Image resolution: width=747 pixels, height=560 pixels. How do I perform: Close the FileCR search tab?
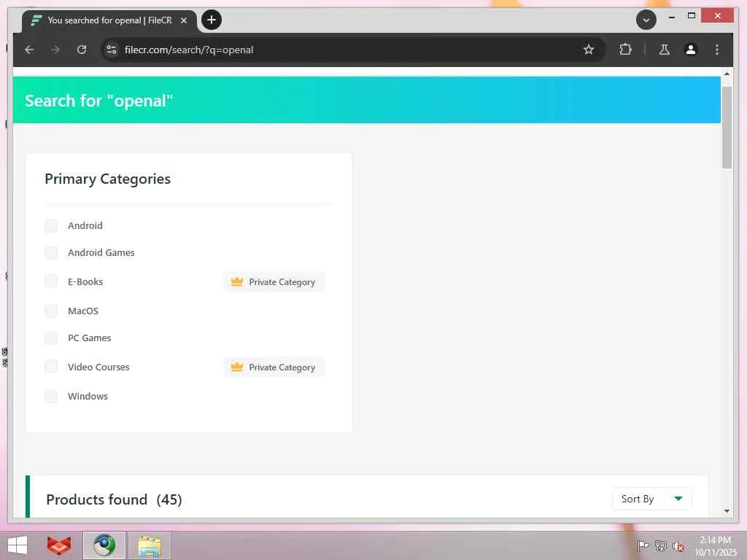click(x=184, y=20)
